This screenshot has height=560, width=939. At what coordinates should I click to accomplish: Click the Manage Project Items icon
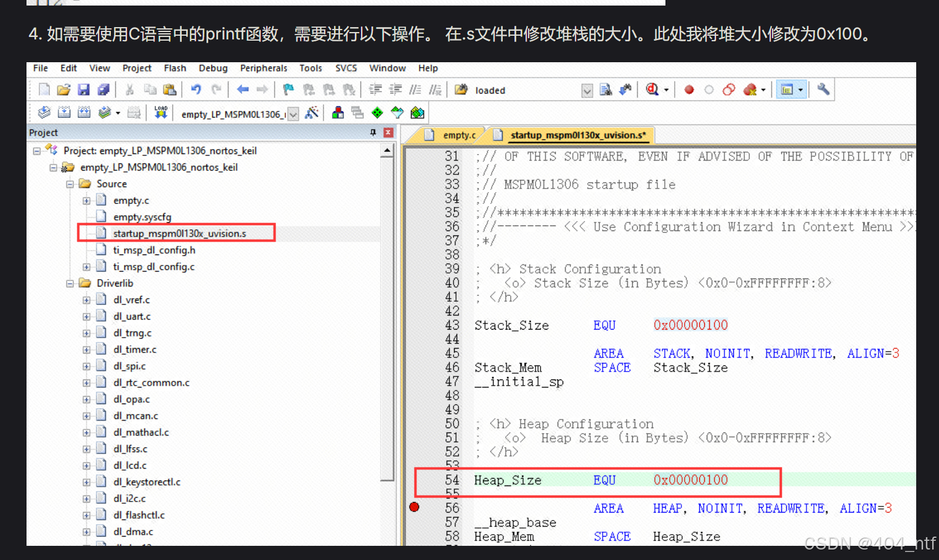(x=338, y=113)
